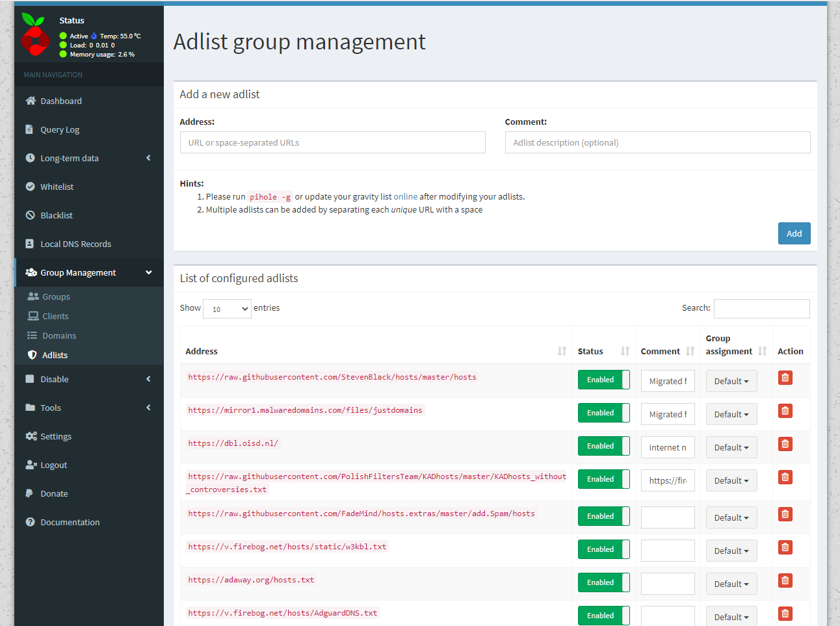Click the Domains list icon
This screenshot has width=840, height=626.
click(32, 335)
